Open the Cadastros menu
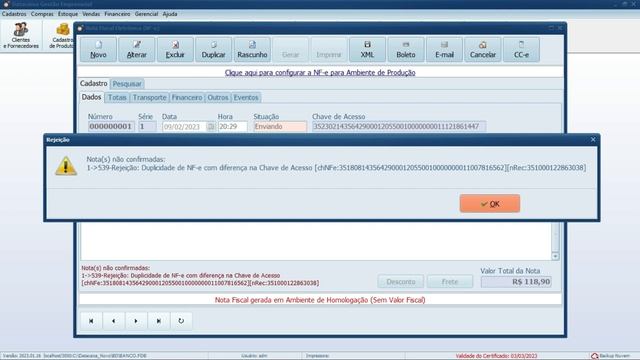640x360 pixels. coord(14,14)
